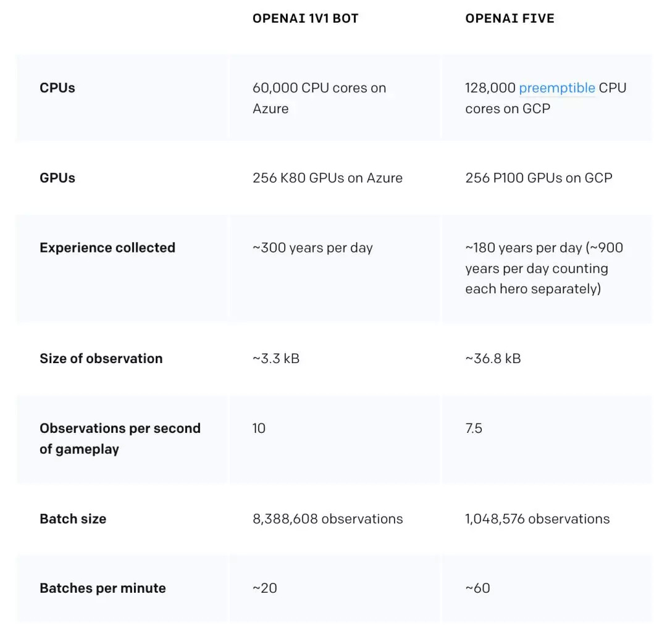This screenshot has height=644, width=667.
Task: Select the "CPUs" row label
Action: (57, 88)
